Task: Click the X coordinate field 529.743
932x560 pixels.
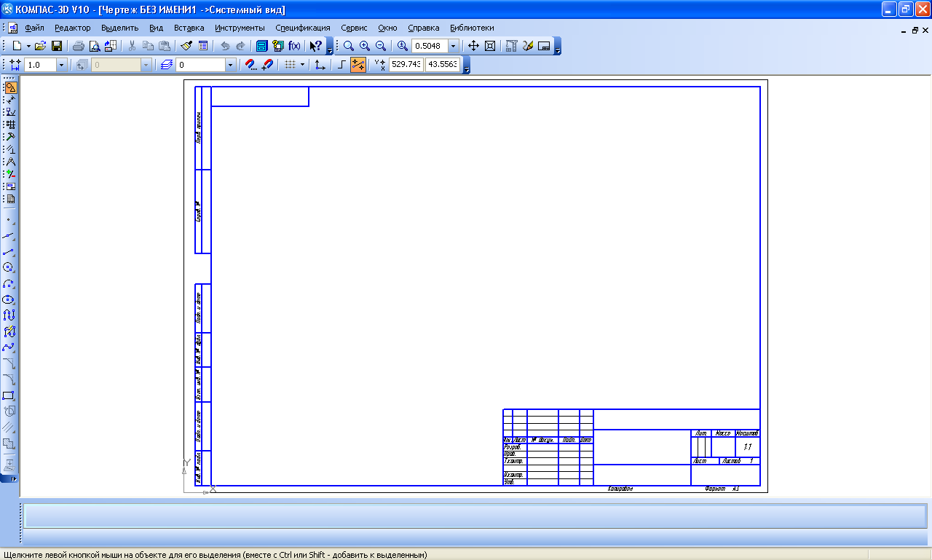Action: pyautogui.click(x=406, y=65)
